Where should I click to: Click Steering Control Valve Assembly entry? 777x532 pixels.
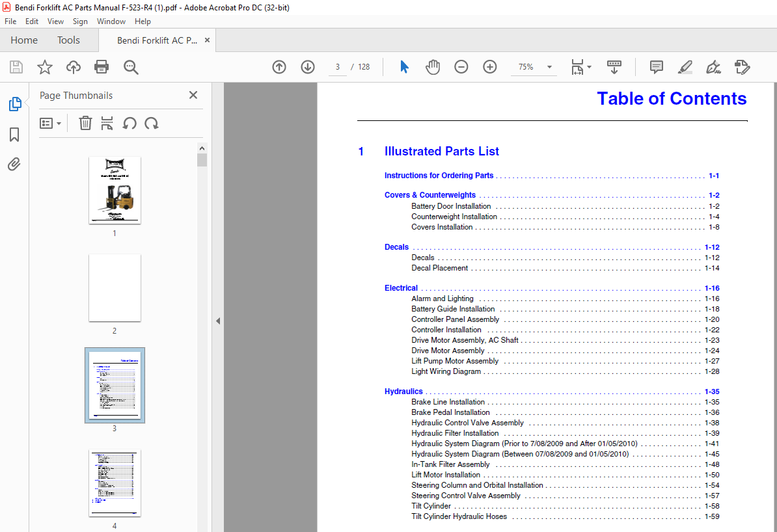coord(466,496)
